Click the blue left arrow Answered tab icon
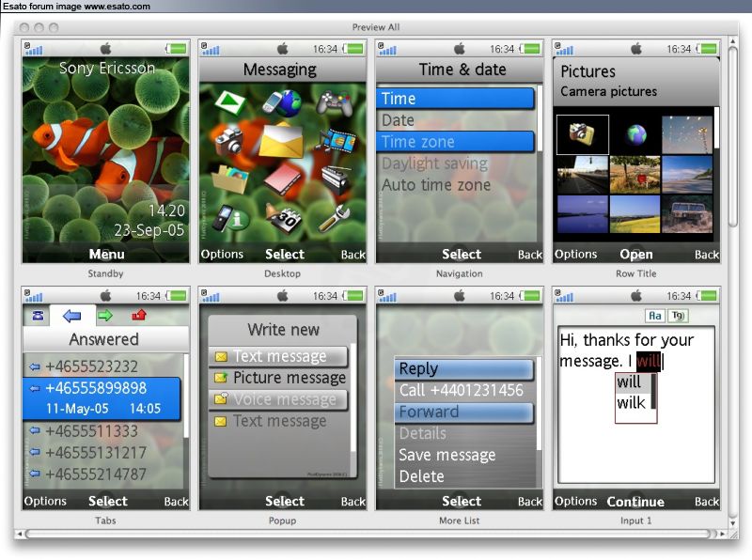Image resolution: width=752 pixels, height=560 pixels. [x=72, y=316]
